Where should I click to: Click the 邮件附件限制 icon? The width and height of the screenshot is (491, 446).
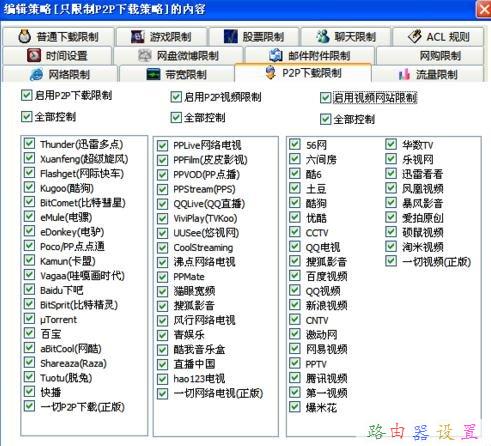(x=276, y=55)
